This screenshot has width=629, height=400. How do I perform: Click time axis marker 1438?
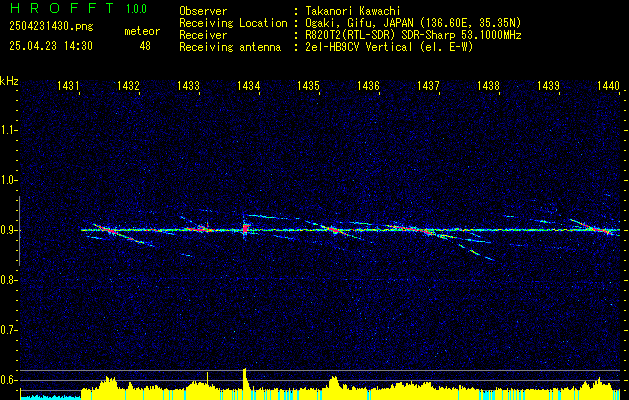pos(488,85)
